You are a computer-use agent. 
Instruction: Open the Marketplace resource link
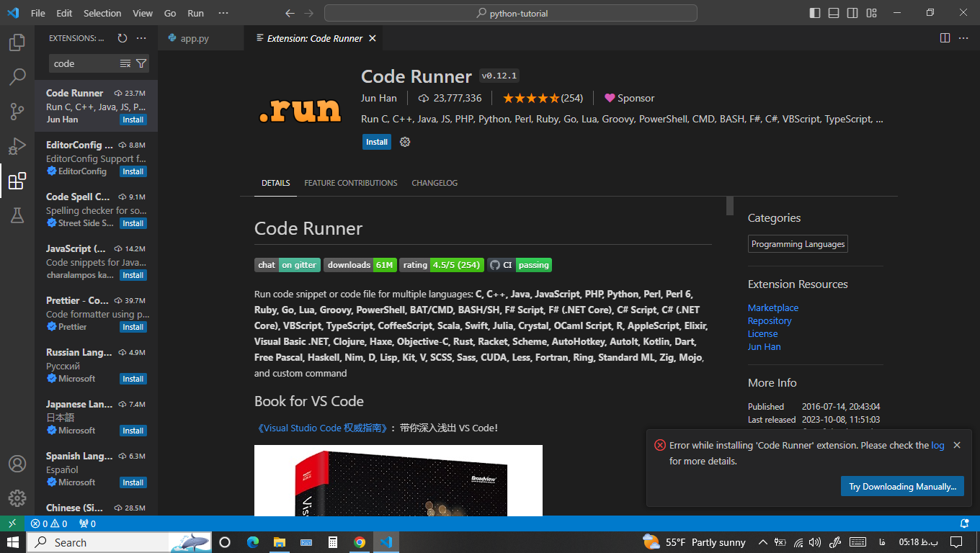point(773,307)
